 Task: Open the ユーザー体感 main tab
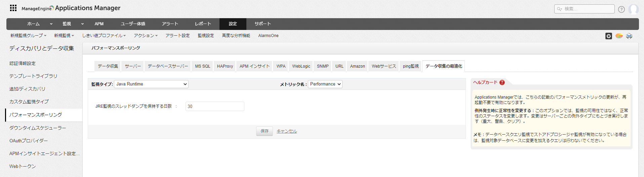(x=133, y=24)
